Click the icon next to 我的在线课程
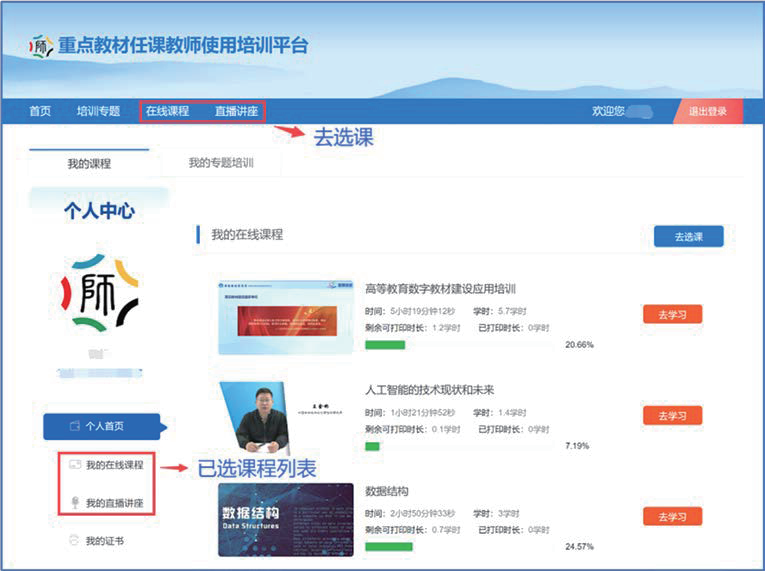 point(73,465)
